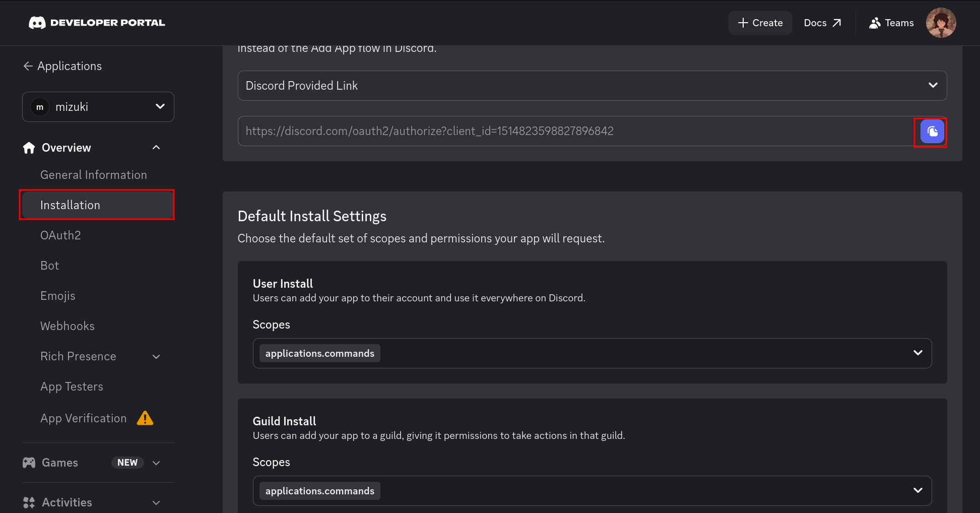Open the Emojis page

pyautogui.click(x=58, y=296)
